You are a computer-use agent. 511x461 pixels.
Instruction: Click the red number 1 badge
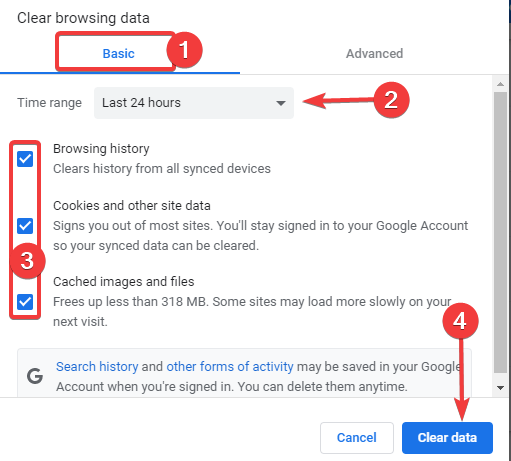[x=184, y=50]
